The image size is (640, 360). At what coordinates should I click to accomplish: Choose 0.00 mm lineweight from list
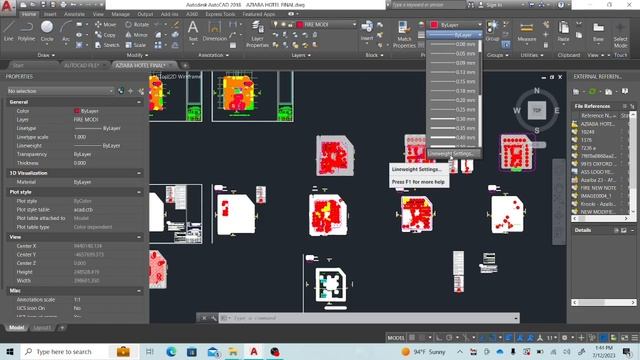(x=452, y=44)
